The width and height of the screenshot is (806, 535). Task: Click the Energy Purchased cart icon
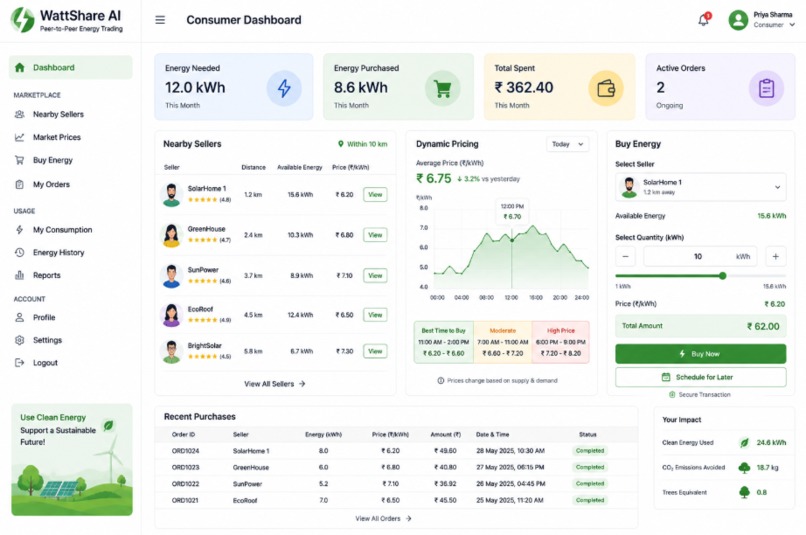coord(442,88)
